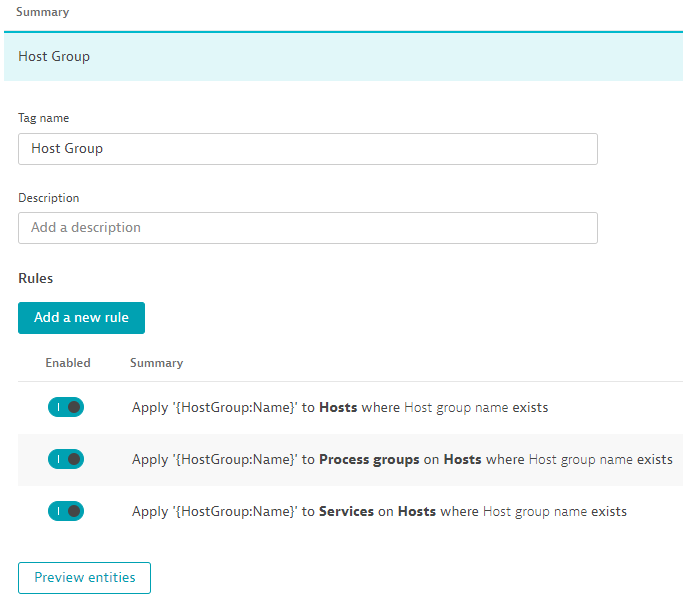
Task: Click the Rules section heading
Action: pyautogui.click(x=36, y=278)
